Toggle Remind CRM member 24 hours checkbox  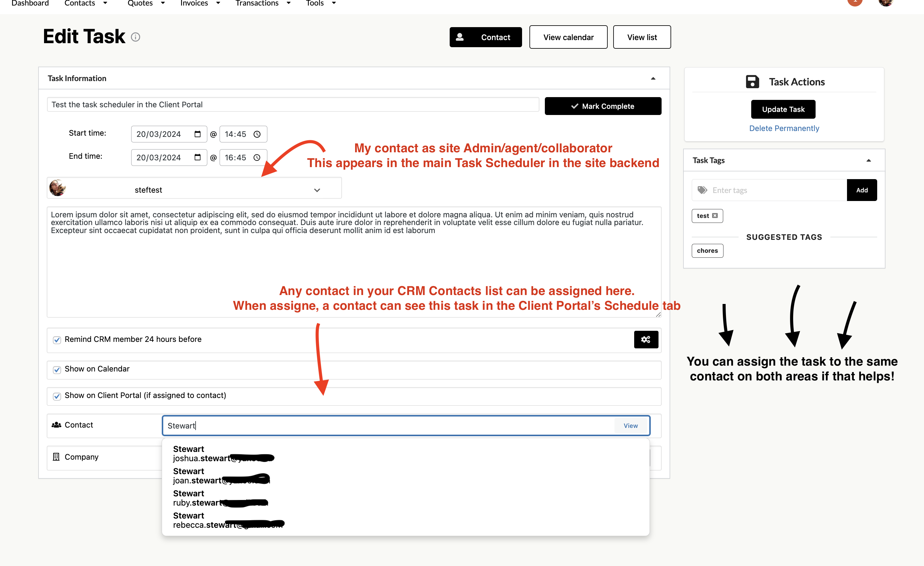click(57, 340)
